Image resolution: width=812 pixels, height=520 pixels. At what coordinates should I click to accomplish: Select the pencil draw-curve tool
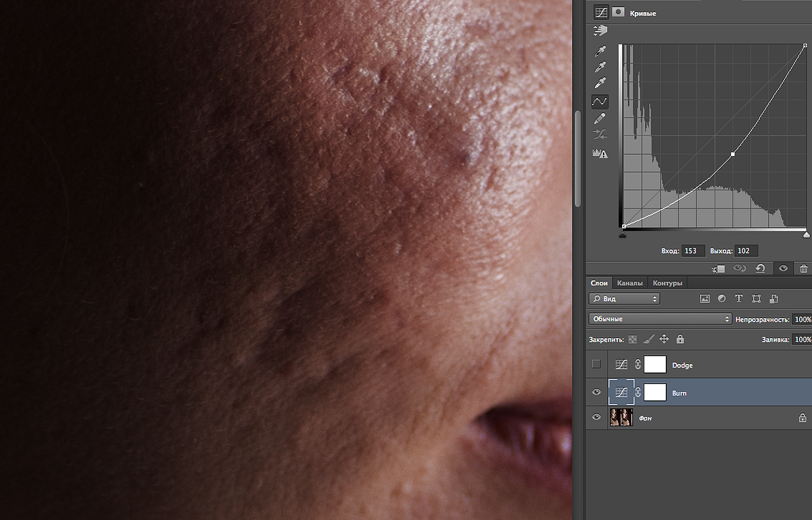point(600,118)
